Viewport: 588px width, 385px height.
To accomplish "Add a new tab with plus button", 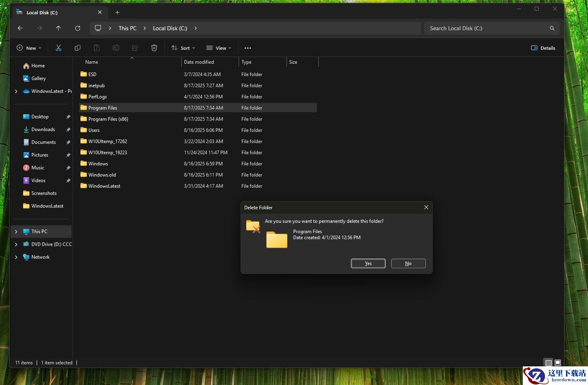I will click(117, 12).
